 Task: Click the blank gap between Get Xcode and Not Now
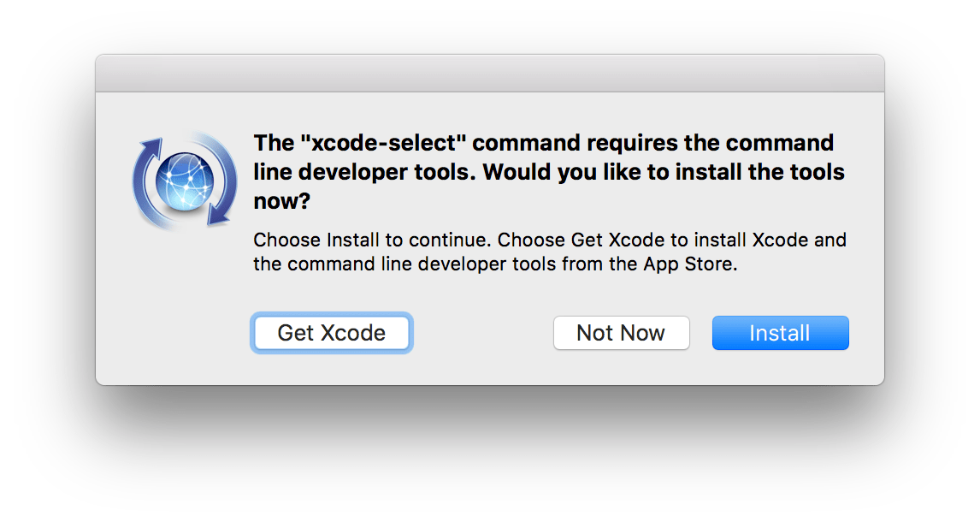pos(483,333)
